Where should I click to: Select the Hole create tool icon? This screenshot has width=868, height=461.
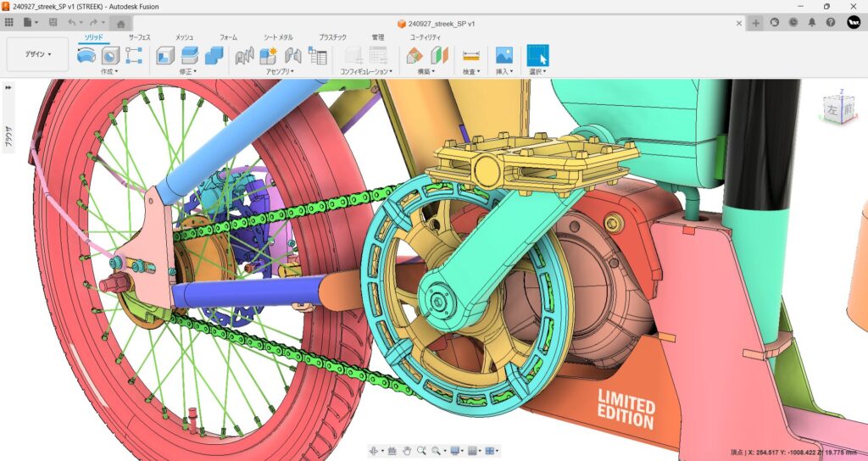click(110, 55)
